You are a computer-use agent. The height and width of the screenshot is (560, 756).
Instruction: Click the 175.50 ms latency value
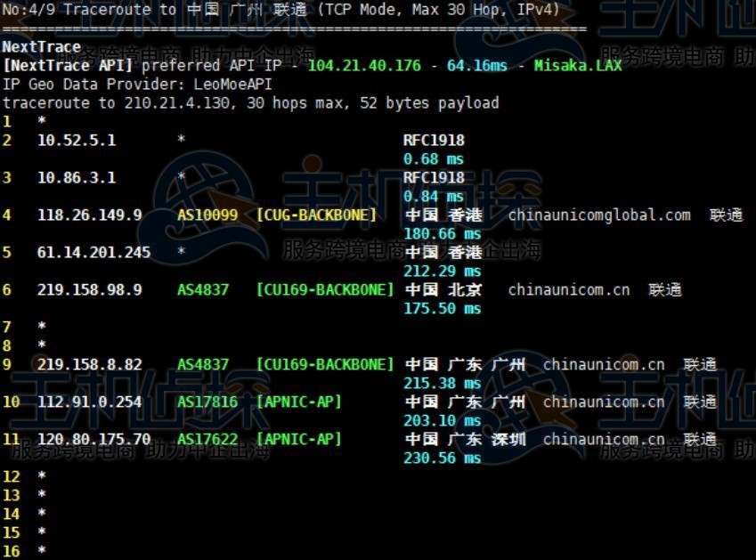[442, 309]
